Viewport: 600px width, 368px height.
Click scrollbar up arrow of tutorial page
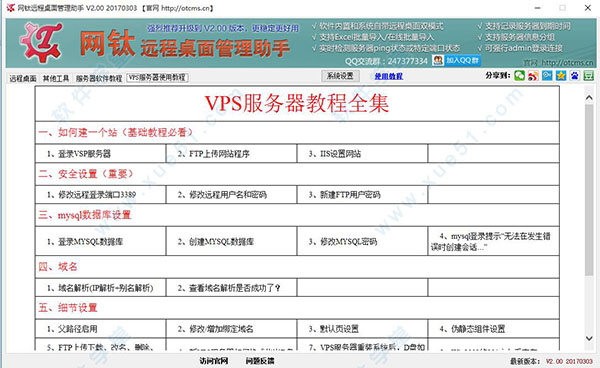(589, 98)
